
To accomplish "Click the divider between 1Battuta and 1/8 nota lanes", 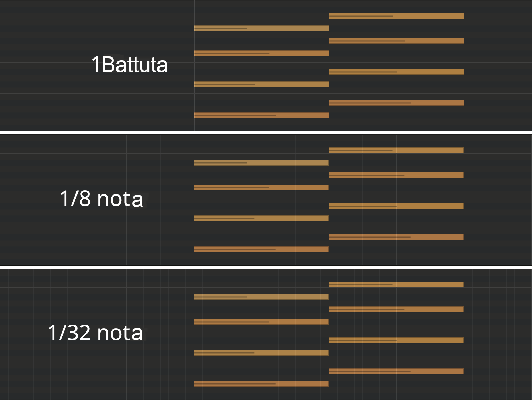I will pyautogui.click(x=265, y=132).
